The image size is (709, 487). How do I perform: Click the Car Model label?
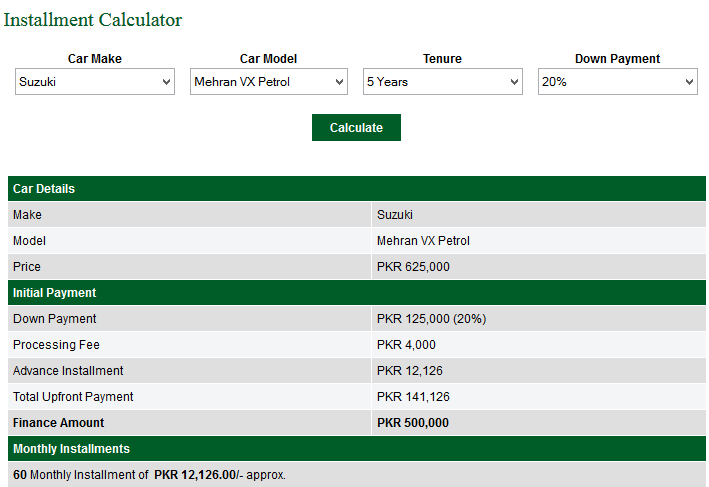click(268, 59)
